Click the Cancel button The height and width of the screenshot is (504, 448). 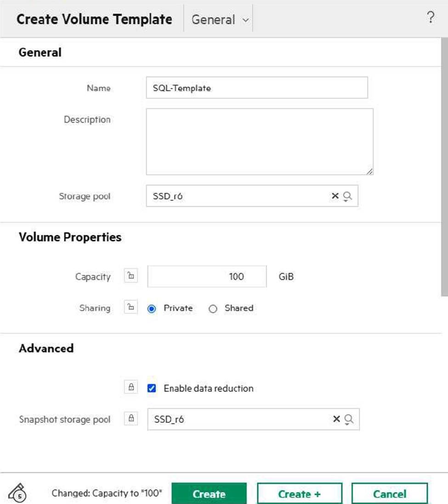tap(390, 494)
